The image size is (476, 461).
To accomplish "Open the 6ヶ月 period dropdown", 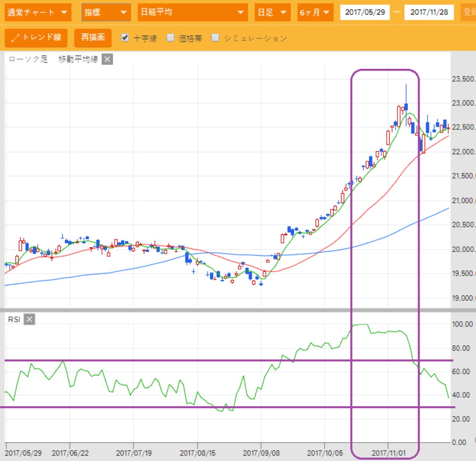I will 315,13.
